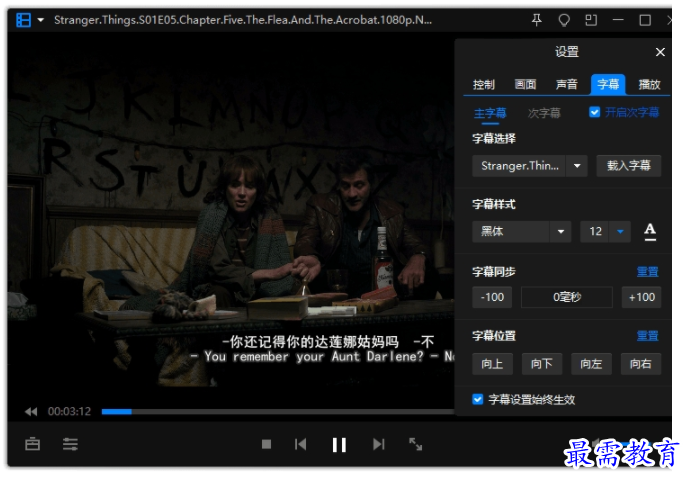
Task: Move subtitle left with 向左 button
Action: click(x=591, y=364)
